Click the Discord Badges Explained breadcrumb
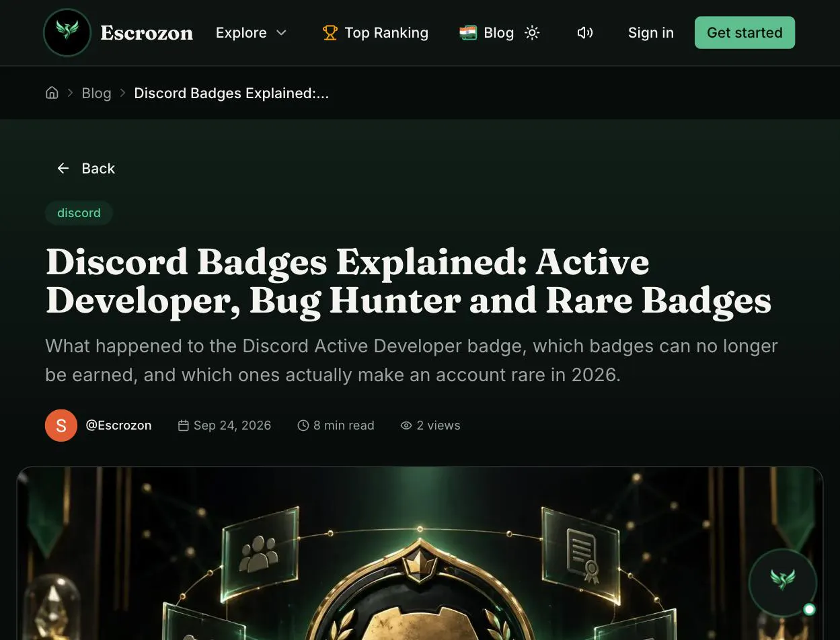This screenshot has height=640, width=840. pos(231,93)
